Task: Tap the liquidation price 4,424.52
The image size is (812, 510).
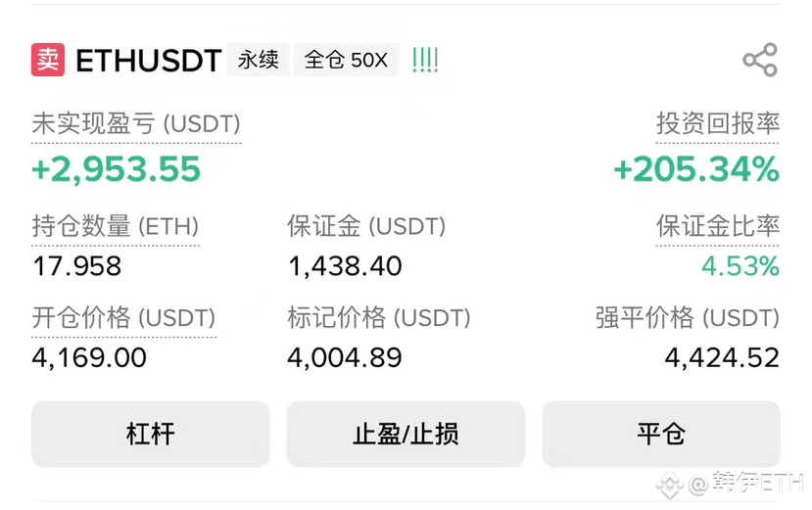Action: [722, 357]
